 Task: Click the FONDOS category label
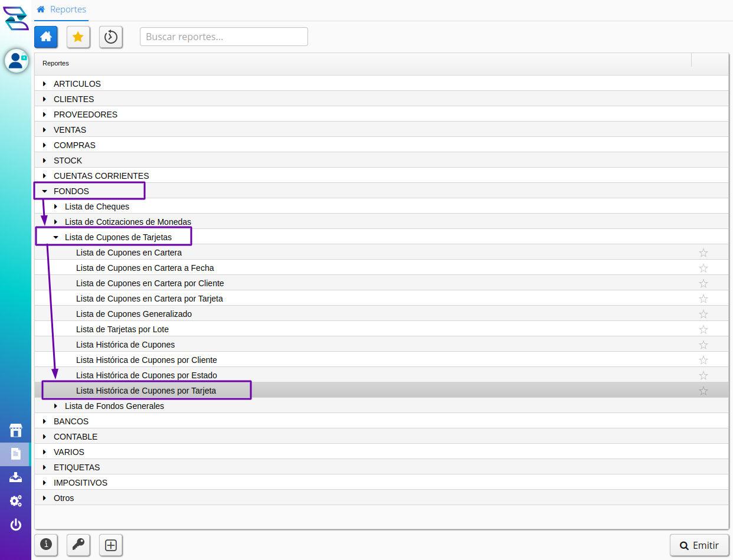point(71,191)
